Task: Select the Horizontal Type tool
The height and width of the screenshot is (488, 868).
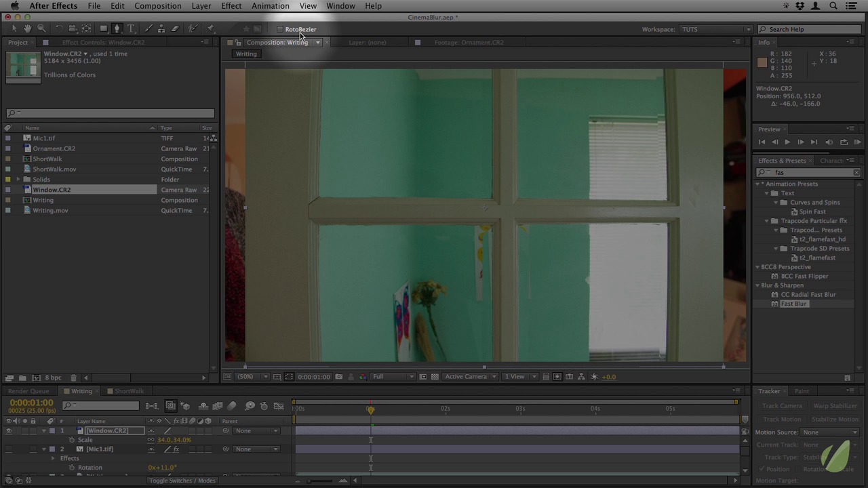Action: point(131,28)
